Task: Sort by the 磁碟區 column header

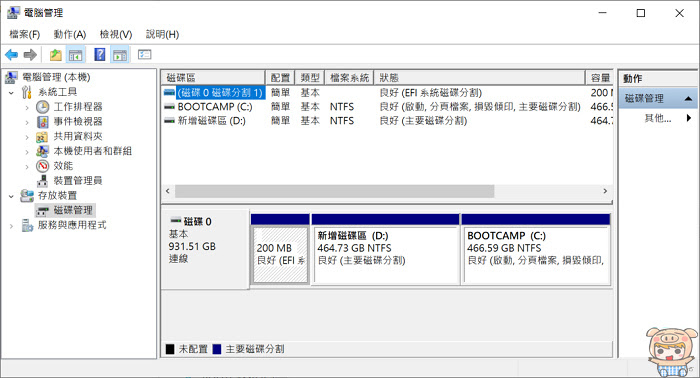Action: click(213, 78)
